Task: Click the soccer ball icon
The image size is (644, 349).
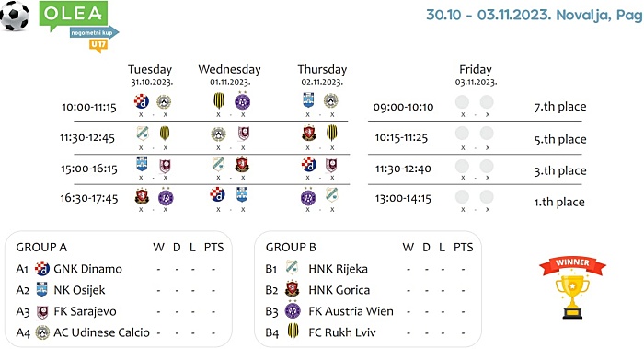Action: 15,16
